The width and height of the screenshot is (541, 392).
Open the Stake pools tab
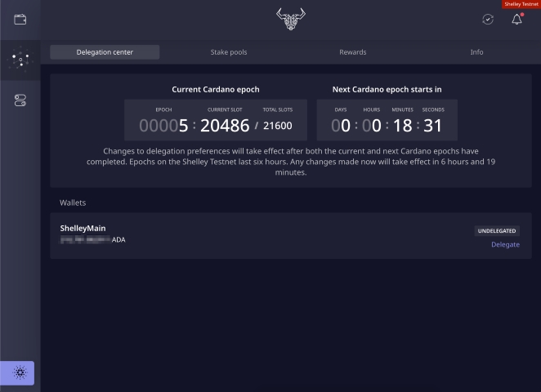tap(228, 52)
